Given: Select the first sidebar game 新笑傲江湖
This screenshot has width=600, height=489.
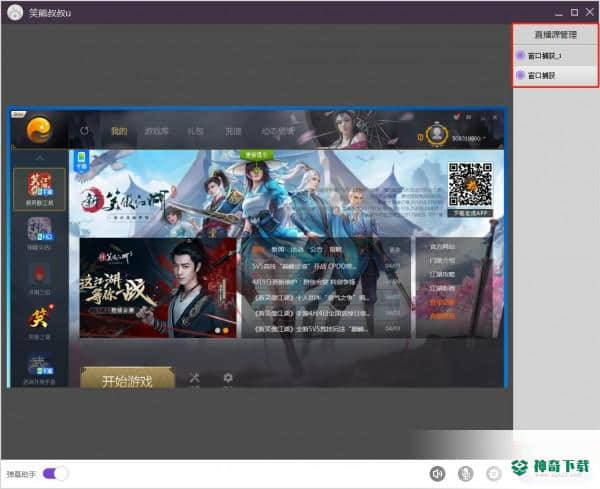Looking at the screenshot, I should 39,189.
